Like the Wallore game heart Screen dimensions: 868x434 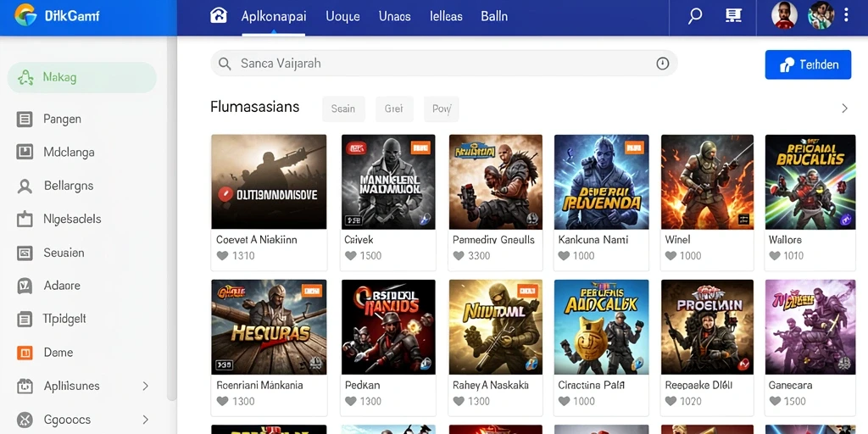click(x=775, y=256)
